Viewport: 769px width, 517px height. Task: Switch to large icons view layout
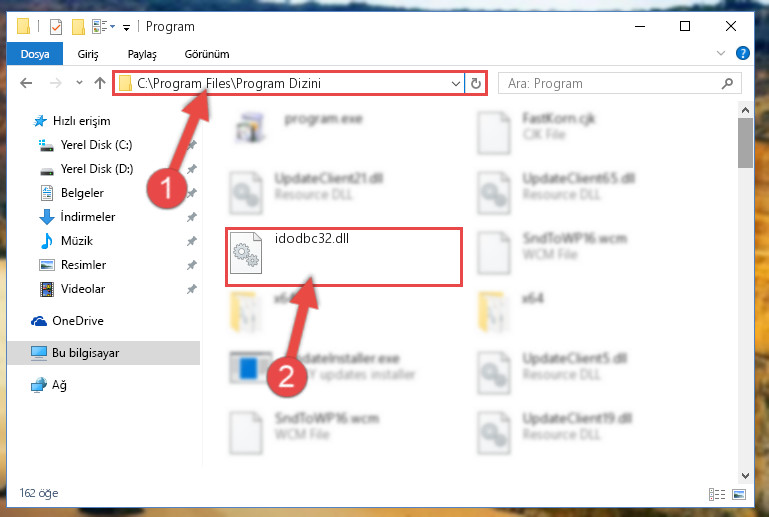[739, 494]
